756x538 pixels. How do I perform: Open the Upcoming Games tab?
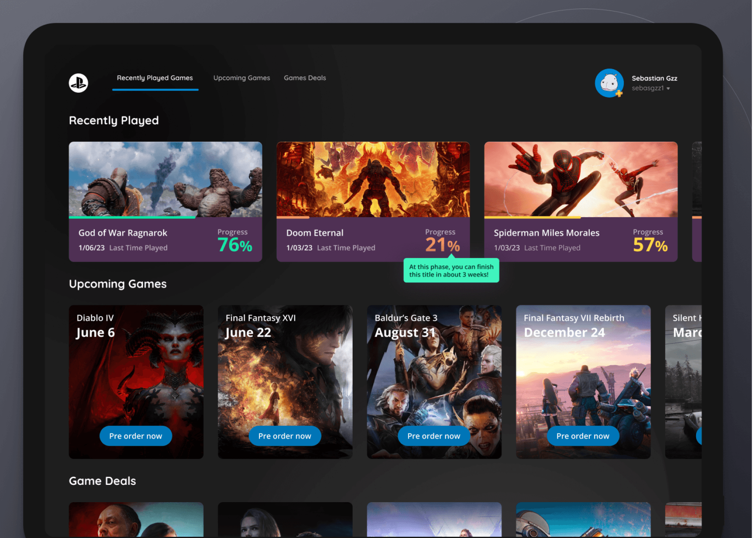click(242, 78)
